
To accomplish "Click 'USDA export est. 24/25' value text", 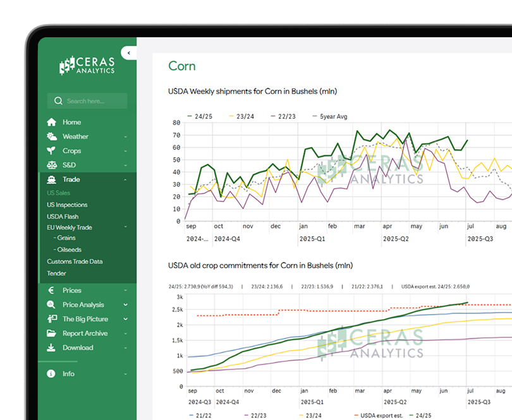I will [x=436, y=287].
